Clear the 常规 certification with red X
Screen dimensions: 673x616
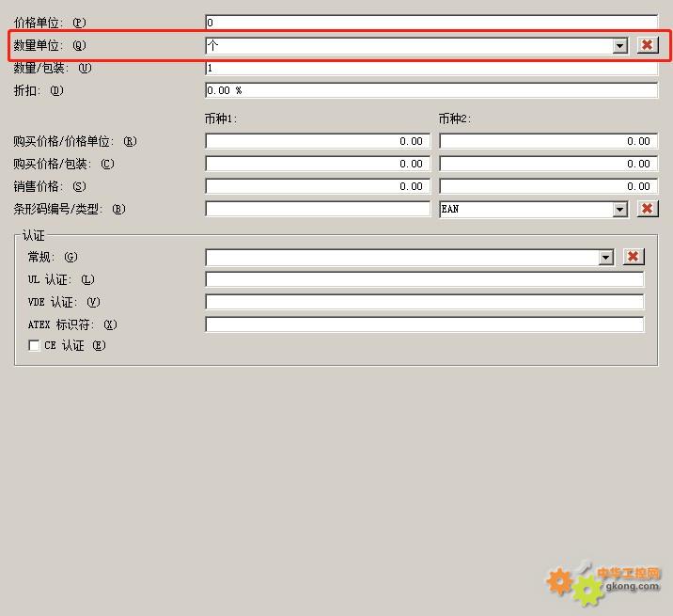click(x=634, y=257)
